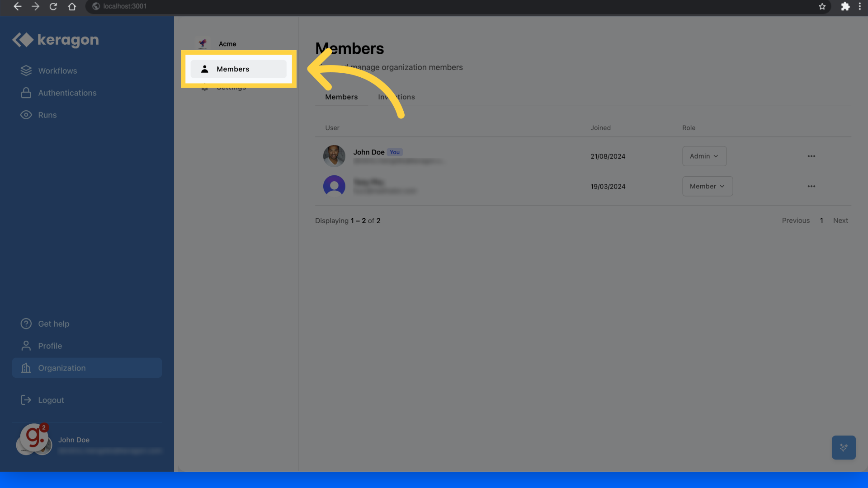Open John Doe's Admin role dropdown
This screenshot has width=868, height=488.
pos(704,156)
